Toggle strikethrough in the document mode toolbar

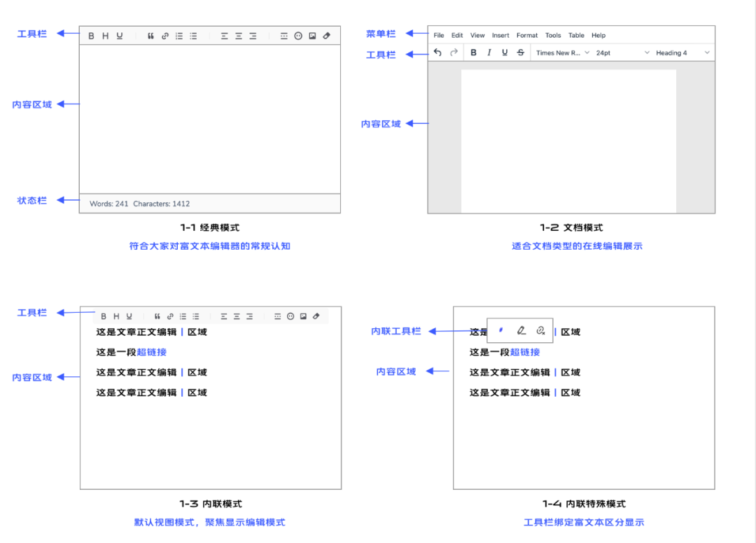[x=520, y=52]
